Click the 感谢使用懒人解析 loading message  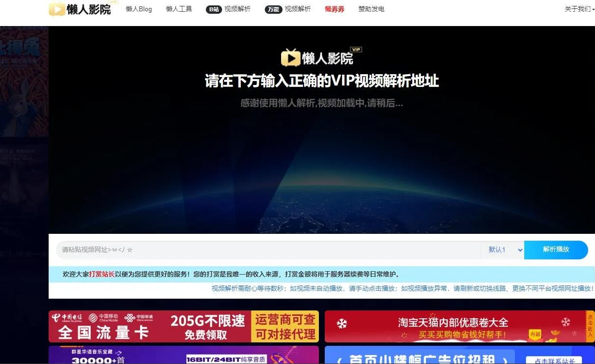pyautogui.click(x=322, y=104)
